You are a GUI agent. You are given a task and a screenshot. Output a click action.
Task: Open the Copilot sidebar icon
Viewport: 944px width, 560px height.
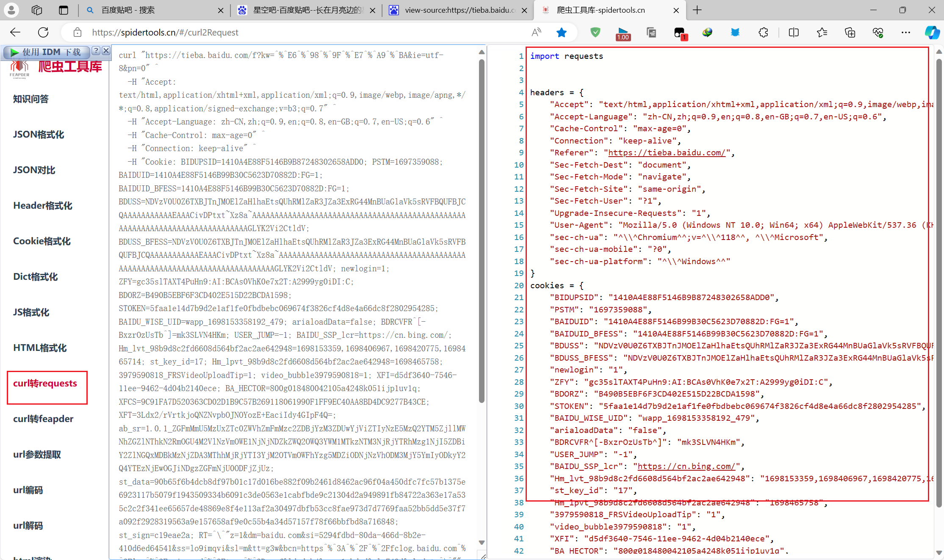point(932,33)
